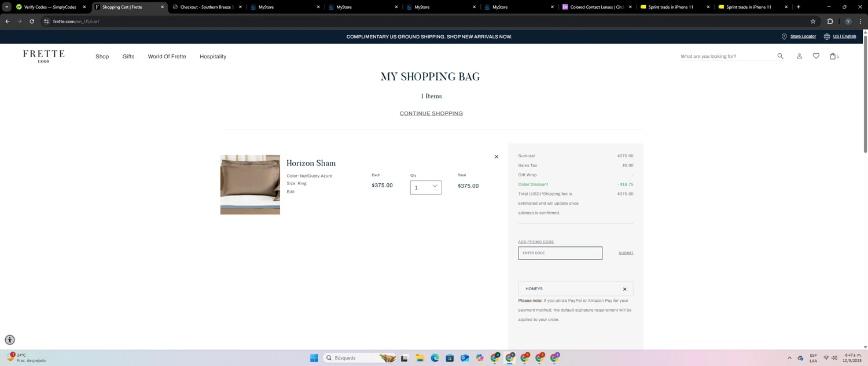Open the account profile icon

[799, 56]
